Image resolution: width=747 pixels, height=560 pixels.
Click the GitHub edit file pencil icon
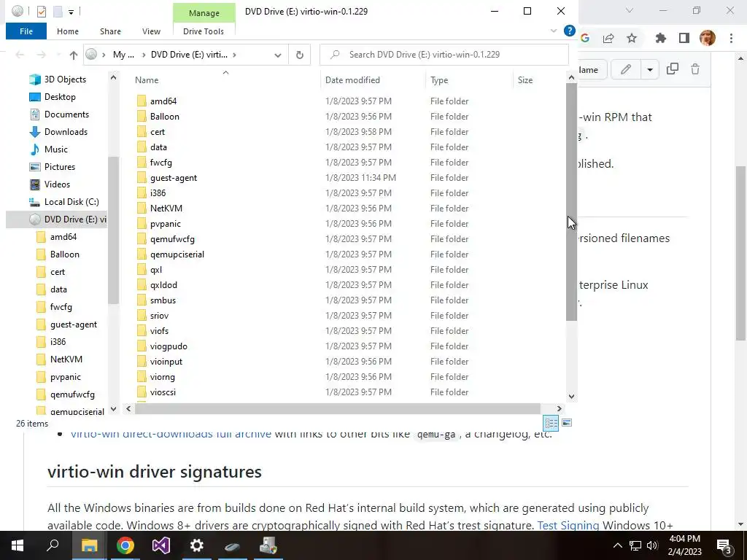pyautogui.click(x=625, y=69)
